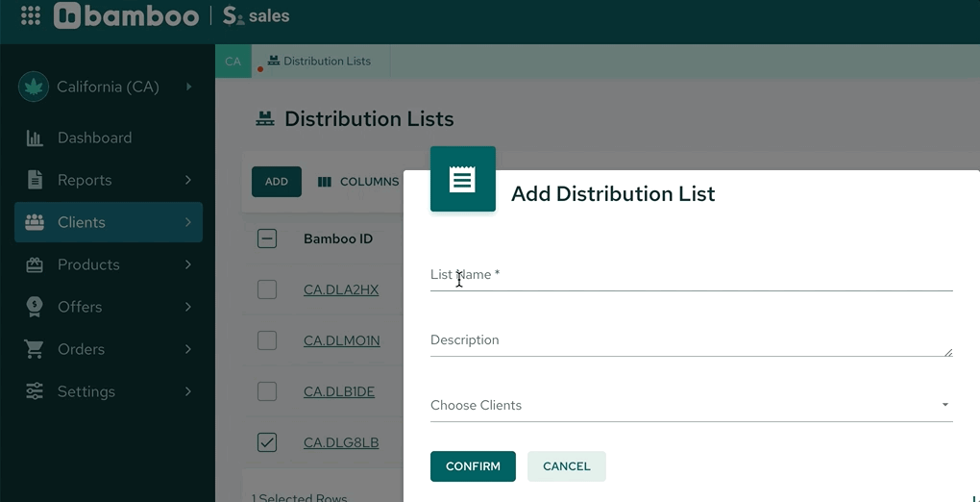Expand the Clients submenu chevron
The width and height of the screenshot is (980, 502).
(x=188, y=221)
